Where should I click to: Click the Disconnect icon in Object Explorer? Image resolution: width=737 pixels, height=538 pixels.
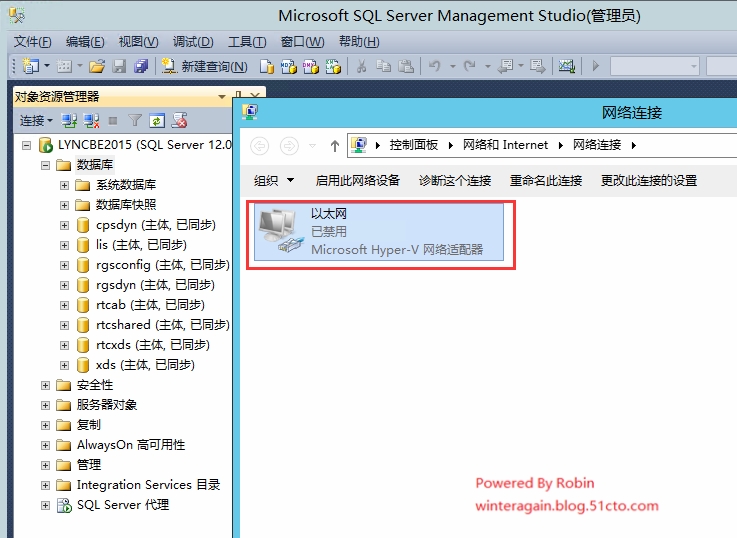(91, 121)
